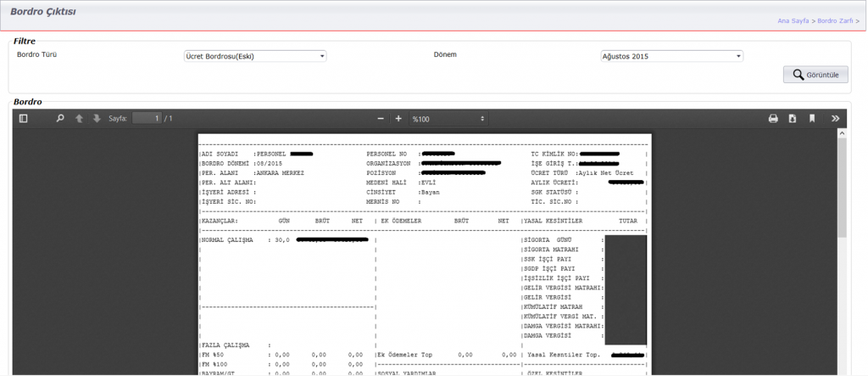This screenshot has width=868, height=376.
Task: Go to next page arrow
Action: (97, 119)
